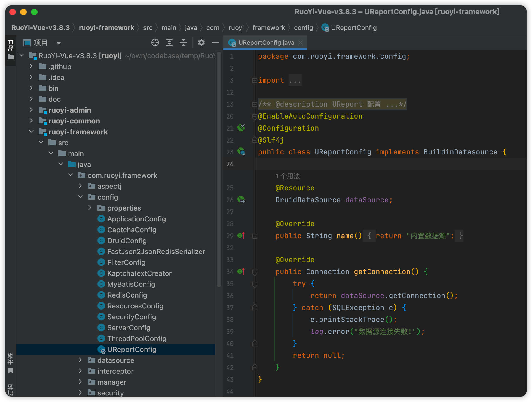Click the 1 个用法 usages hint
This screenshot has height=402, width=532.
pyautogui.click(x=288, y=176)
